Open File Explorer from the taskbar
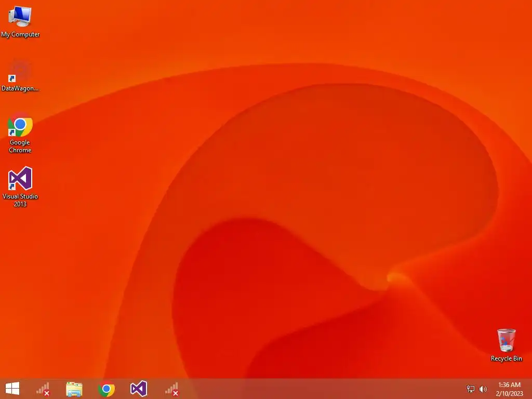532x399 pixels. (x=74, y=389)
